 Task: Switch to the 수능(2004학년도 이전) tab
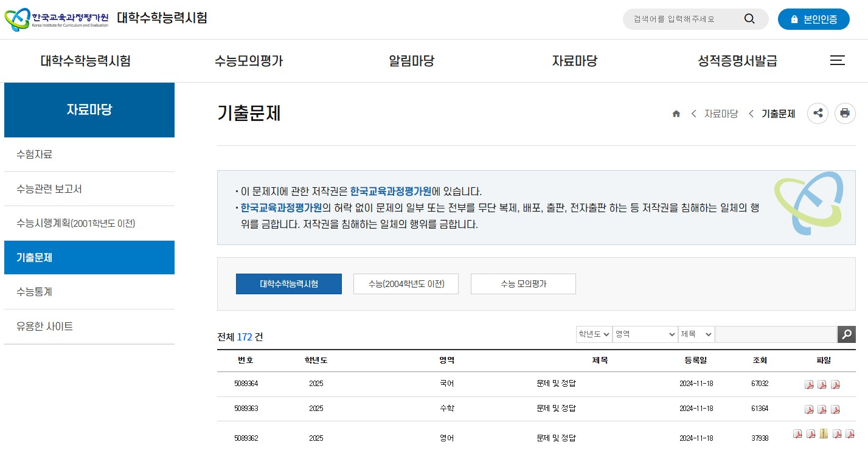[406, 284]
